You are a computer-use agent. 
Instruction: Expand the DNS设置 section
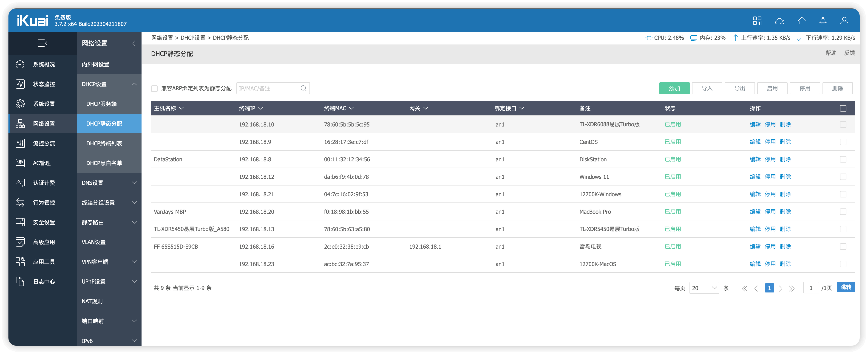[109, 183]
